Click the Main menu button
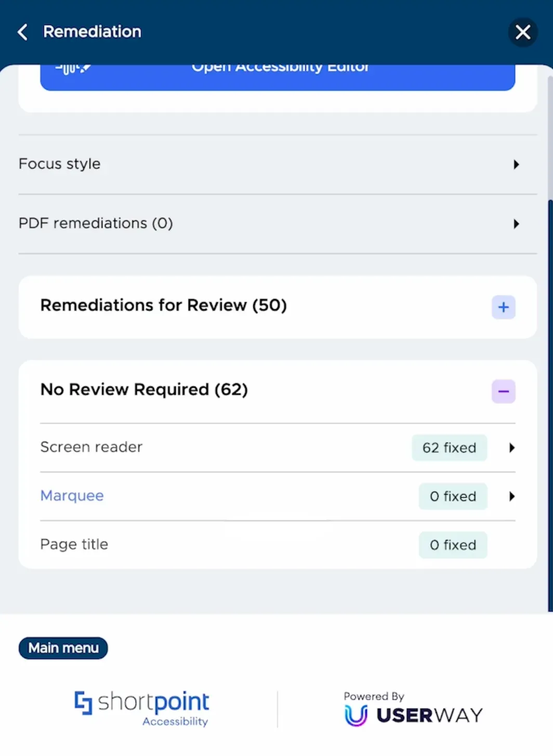The image size is (553, 756). [63, 648]
